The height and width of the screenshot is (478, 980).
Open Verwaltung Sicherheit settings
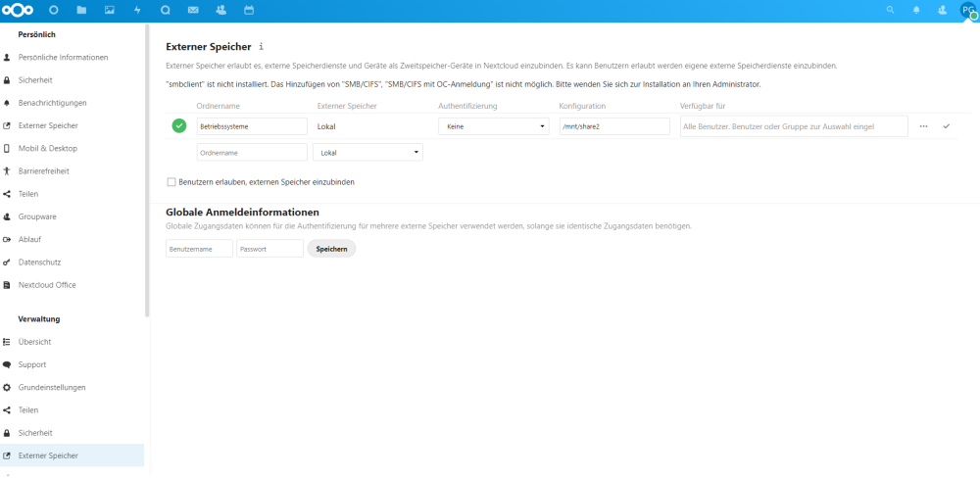tap(35, 432)
